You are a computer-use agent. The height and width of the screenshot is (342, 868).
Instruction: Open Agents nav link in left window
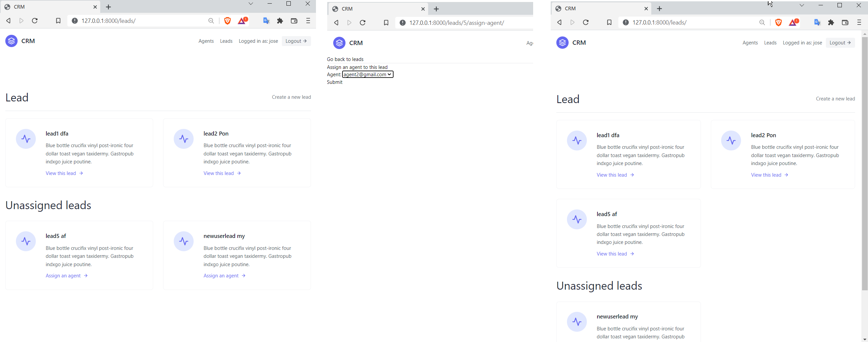coord(206,41)
